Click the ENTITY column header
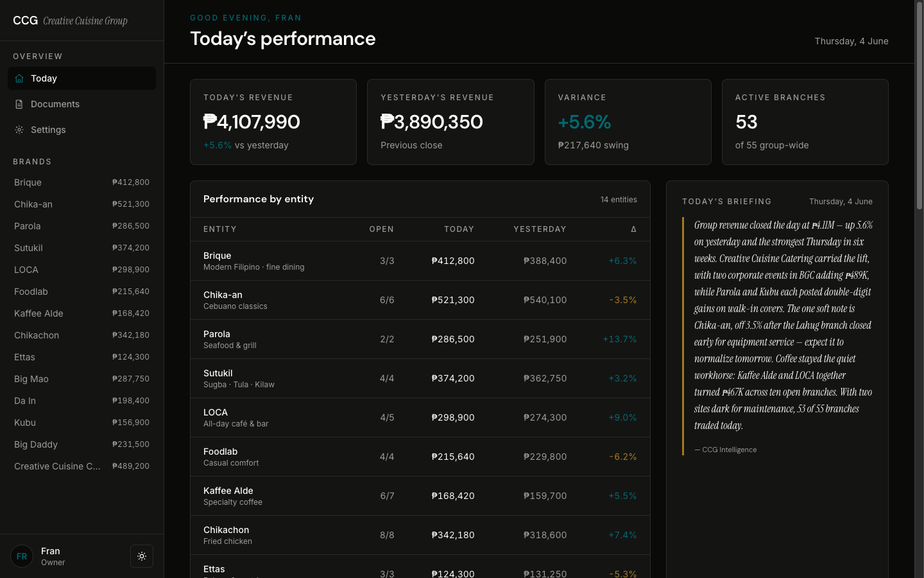 coord(220,229)
